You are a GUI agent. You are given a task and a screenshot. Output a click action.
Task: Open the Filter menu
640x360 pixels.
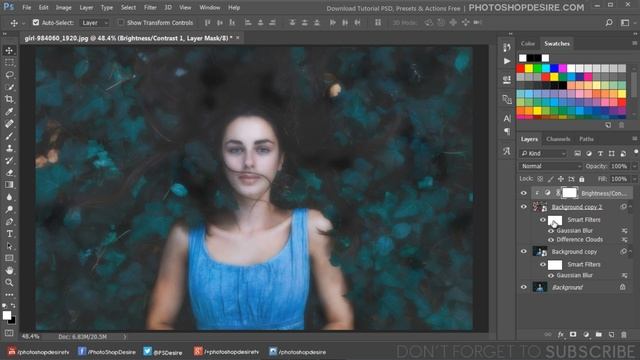point(150,7)
